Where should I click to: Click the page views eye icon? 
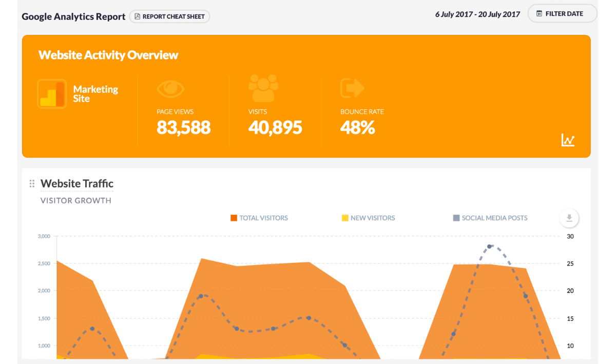click(x=170, y=89)
